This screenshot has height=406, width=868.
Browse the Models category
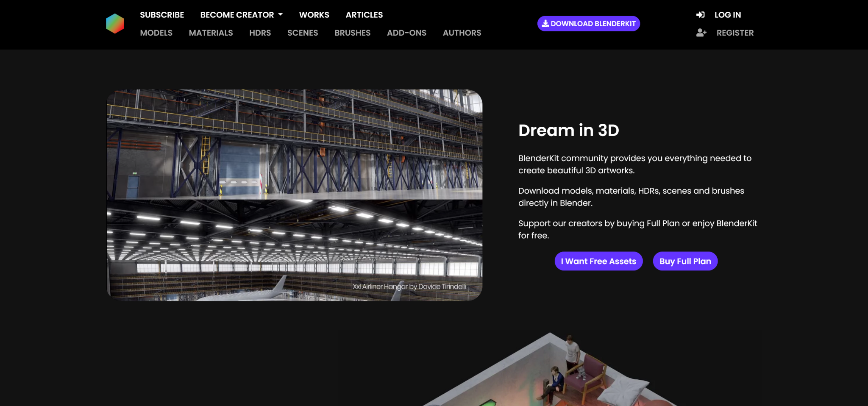pos(156,33)
